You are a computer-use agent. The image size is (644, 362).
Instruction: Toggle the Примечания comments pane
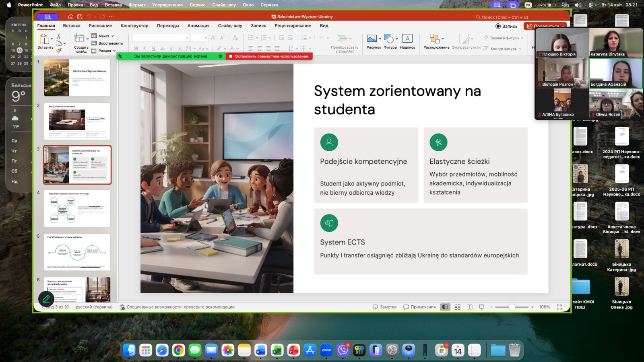pyautogui.click(x=419, y=307)
